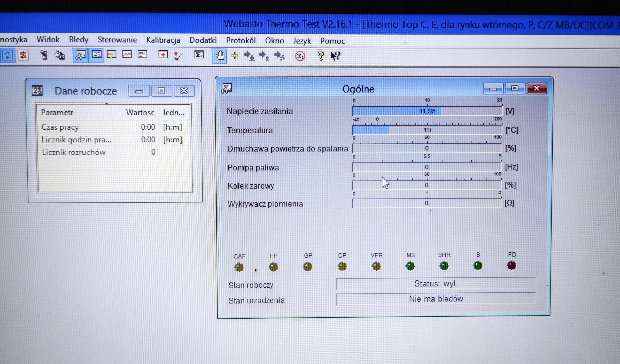This screenshot has height=364, width=620.
Task: Minimize the Ogólne window
Action: pyautogui.click(x=493, y=89)
